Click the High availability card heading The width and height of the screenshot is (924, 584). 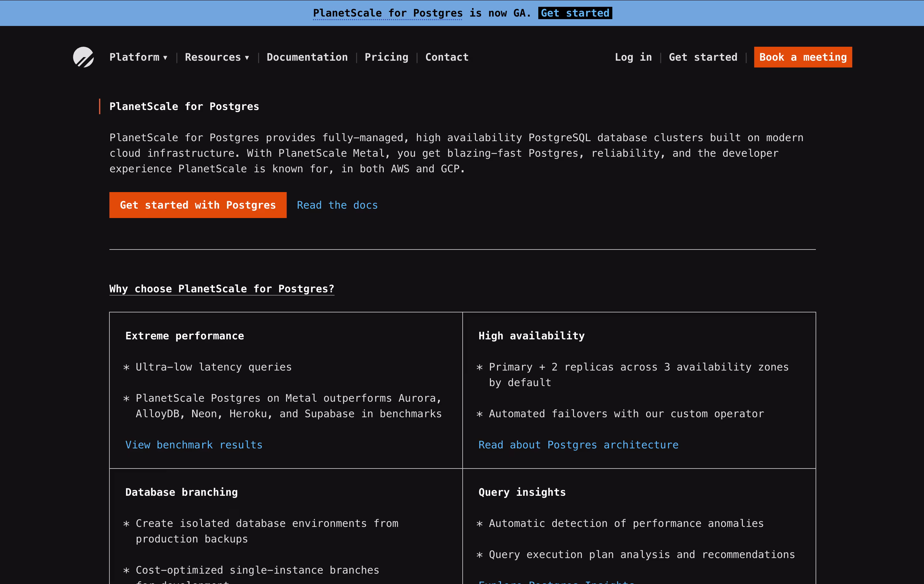click(x=531, y=336)
